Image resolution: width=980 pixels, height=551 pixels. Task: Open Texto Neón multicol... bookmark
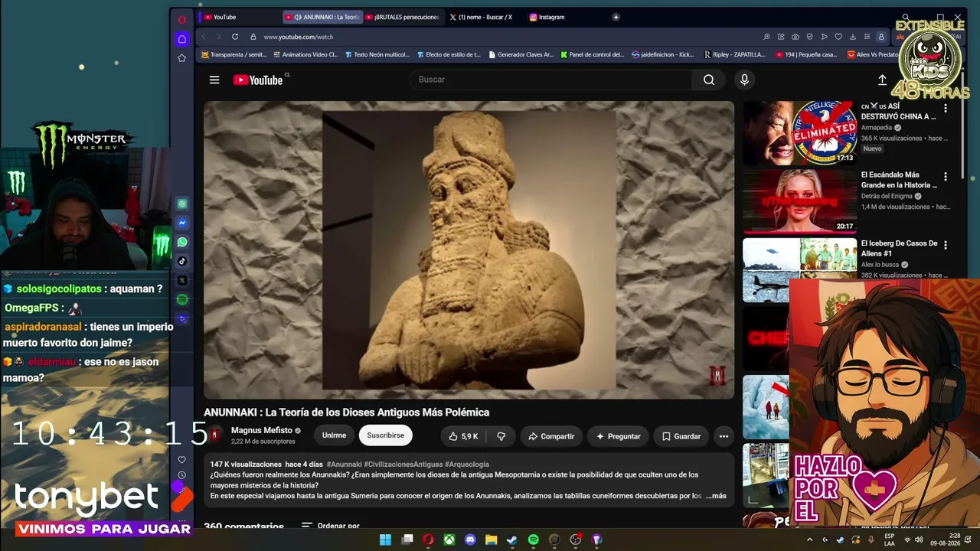tap(377, 55)
